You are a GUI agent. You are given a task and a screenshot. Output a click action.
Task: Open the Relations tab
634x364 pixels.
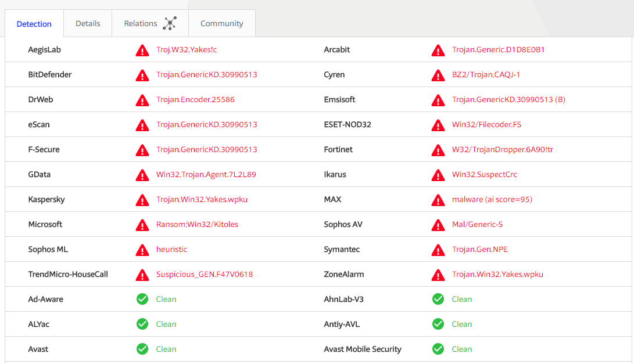[x=141, y=24]
